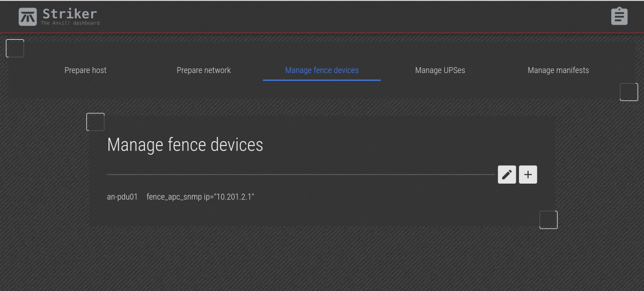Click the top-left corner square of tabs panel
The height and width of the screenshot is (291, 644).
[15, 48]
